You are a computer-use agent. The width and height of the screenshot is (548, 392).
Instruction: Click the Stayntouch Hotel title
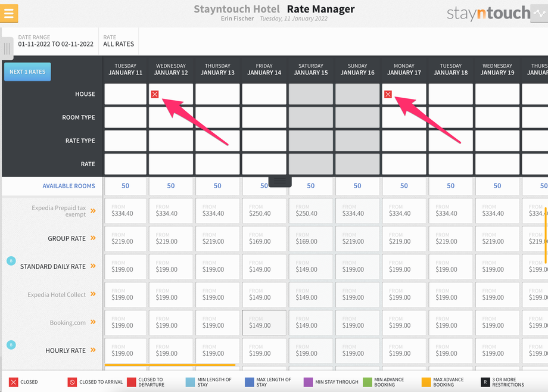(x=236, y=9)
